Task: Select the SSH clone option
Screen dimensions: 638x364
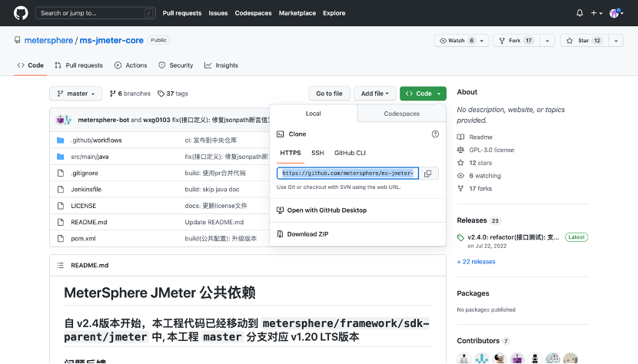Action: click(317, 153)
